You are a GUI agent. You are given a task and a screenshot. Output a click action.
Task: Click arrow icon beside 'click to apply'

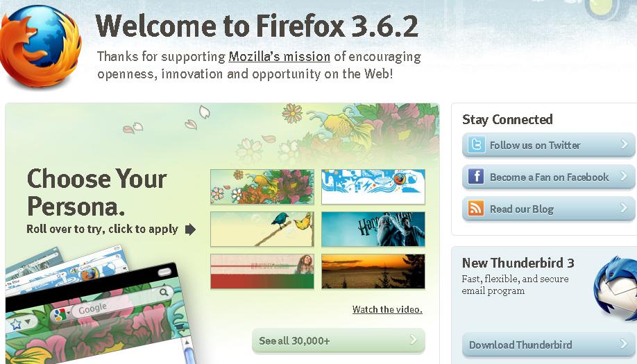pos(190,229)
